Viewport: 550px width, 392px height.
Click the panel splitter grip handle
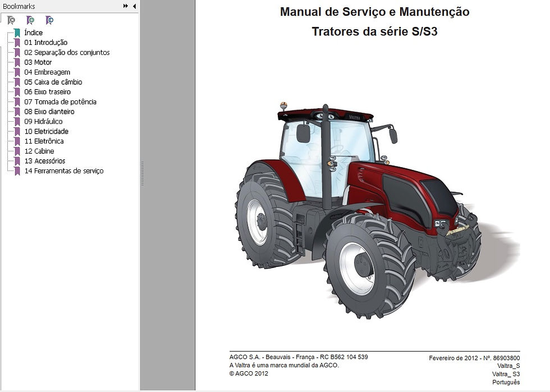pyautogui.click(x=143, y=173)
